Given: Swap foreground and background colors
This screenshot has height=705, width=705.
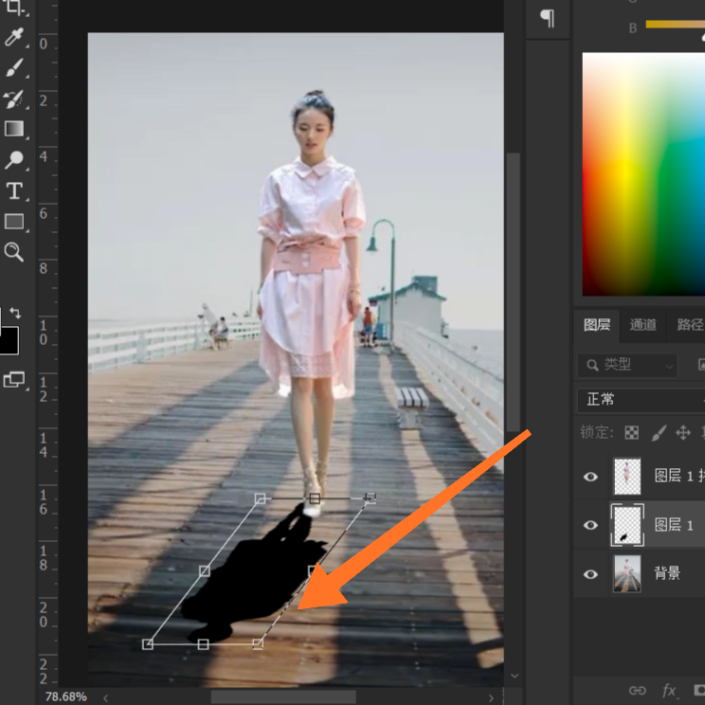Looking at the screenshot, I should coord(15,312).
